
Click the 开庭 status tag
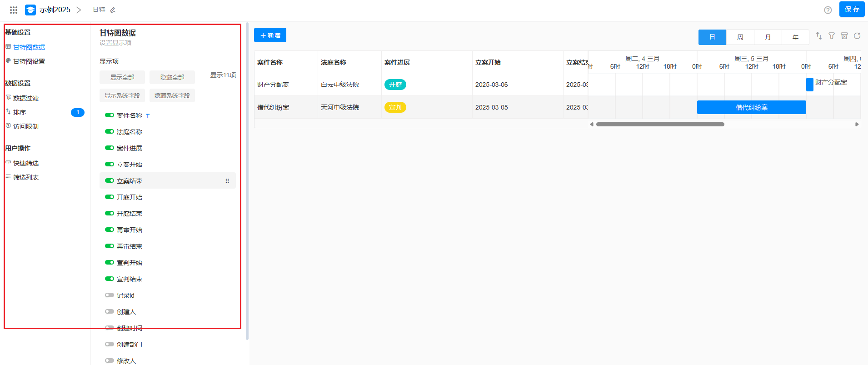[x=395, y=85]
